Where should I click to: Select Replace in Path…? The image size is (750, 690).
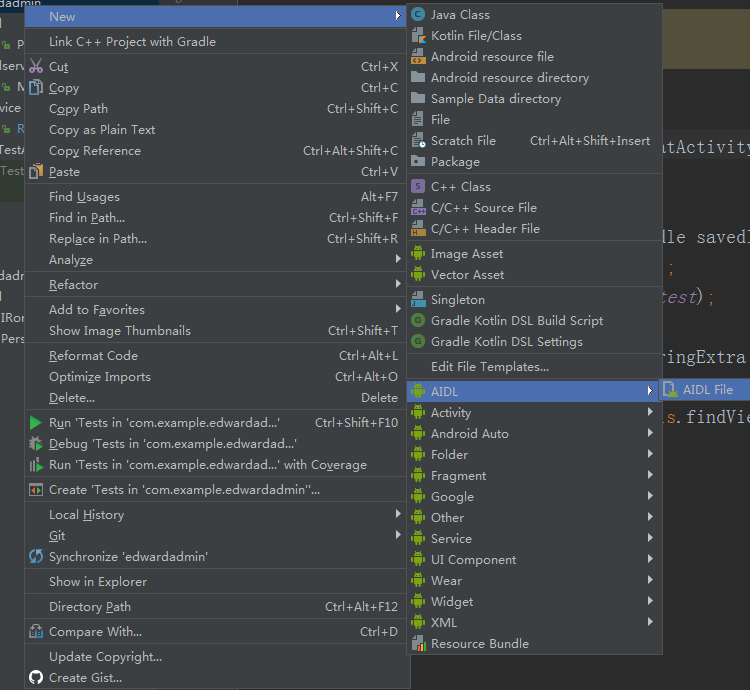tap(215, 239)
